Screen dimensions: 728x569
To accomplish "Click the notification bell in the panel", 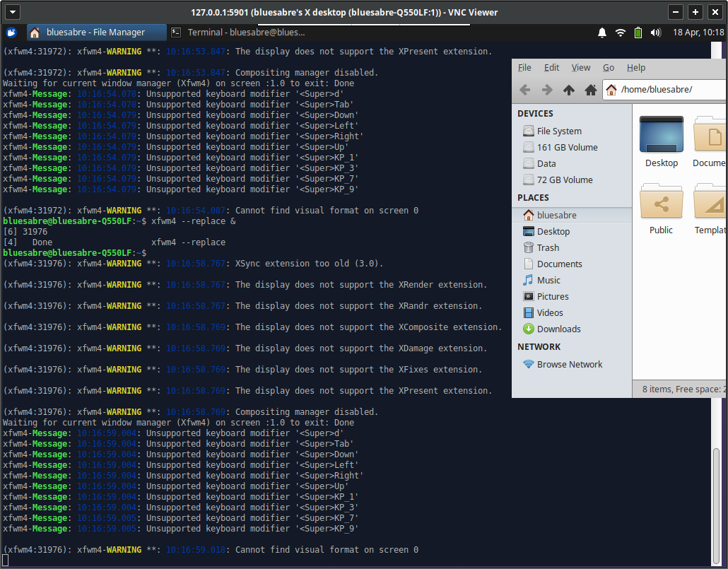I will [602, 33].
